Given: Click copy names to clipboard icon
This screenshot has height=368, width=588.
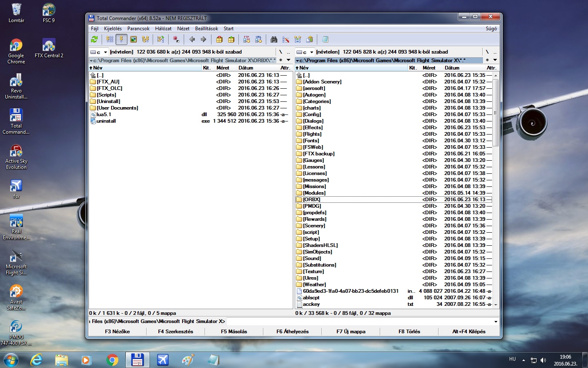Looking at the screenshot, I should 310,39.
